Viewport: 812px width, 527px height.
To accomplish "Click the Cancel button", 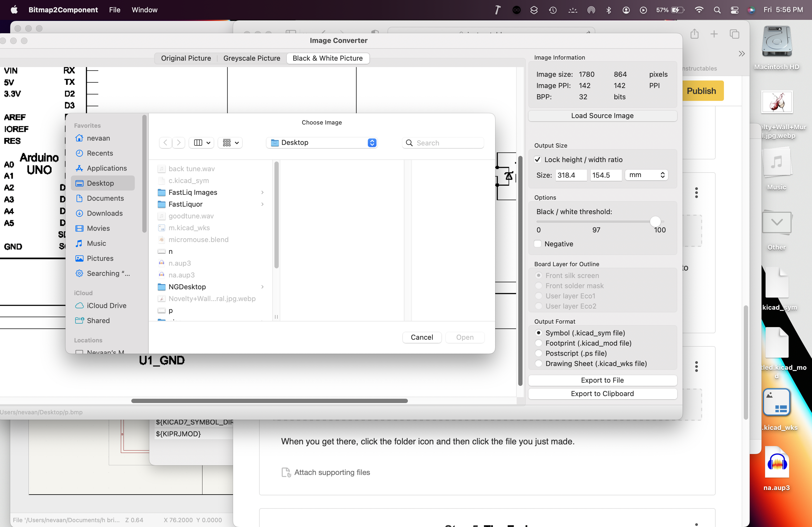I will tap(422, 337).
